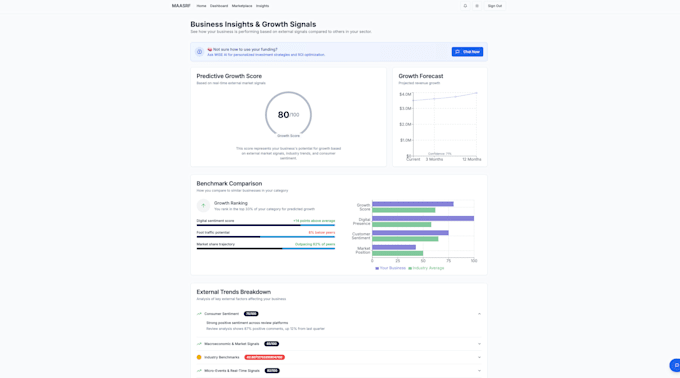Click the Macroeconomic & Market Signals score badge
Screen dimensions: 680x378
271,344
